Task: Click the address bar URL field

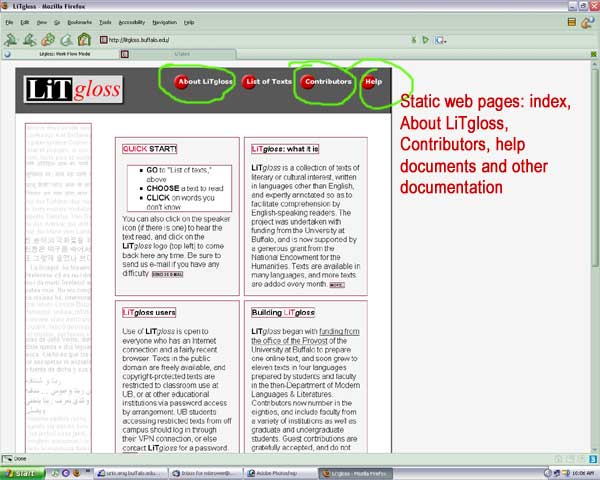Action: (x=253, y=40)
